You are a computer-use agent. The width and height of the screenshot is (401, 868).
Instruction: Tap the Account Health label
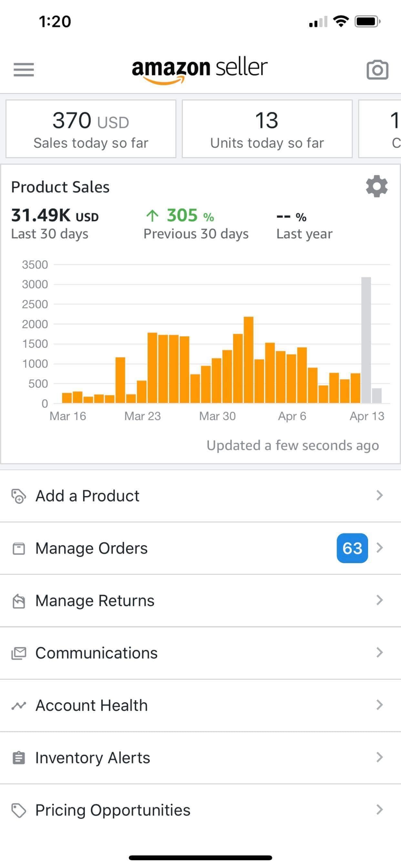92,705
